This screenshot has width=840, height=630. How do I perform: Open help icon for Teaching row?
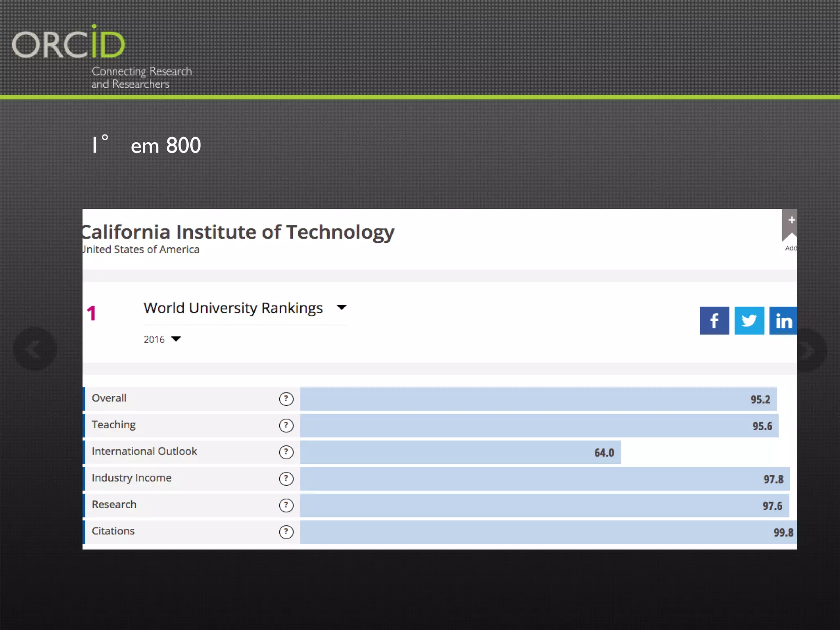pyautogui.click(x=286, y=425)
